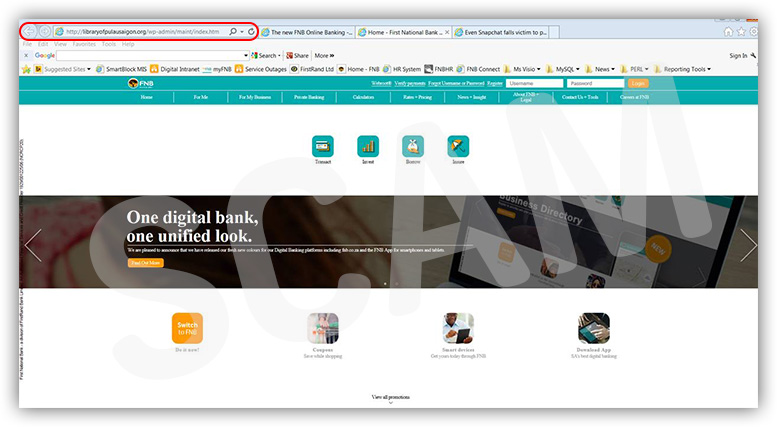Open the Service Outages bookmark
Screen dimensions: 777x427
261,69
